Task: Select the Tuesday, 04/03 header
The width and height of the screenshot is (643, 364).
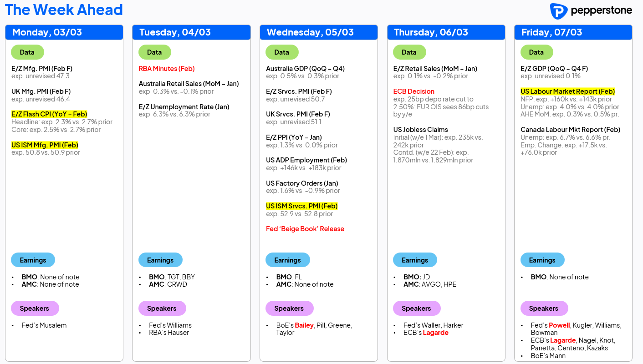Action: tap(191, 32)
